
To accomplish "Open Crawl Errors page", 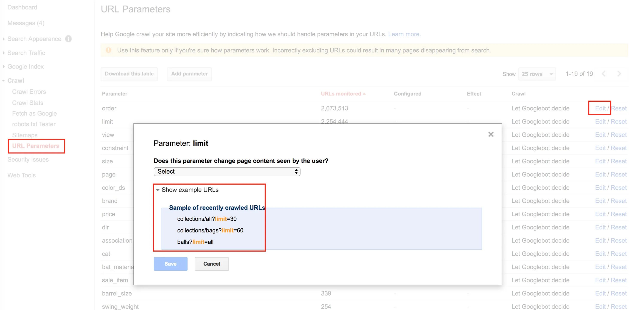I will point(29,92).
